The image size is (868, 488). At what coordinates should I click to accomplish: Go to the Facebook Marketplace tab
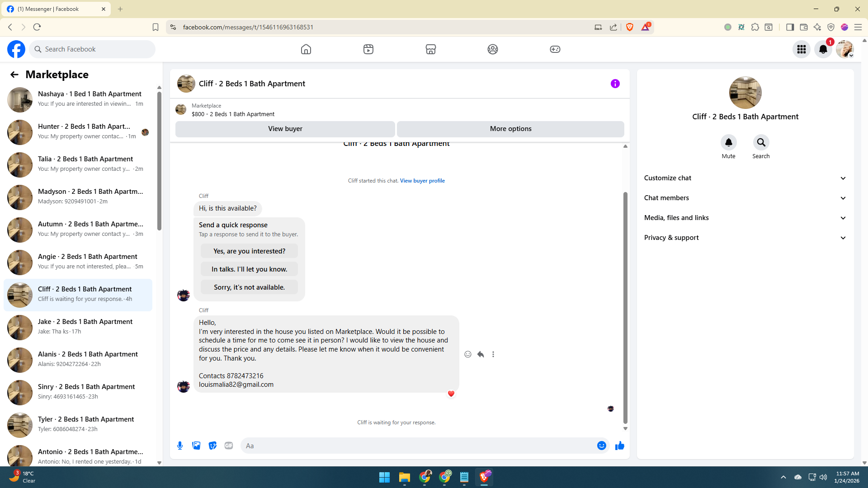(430, 49)
